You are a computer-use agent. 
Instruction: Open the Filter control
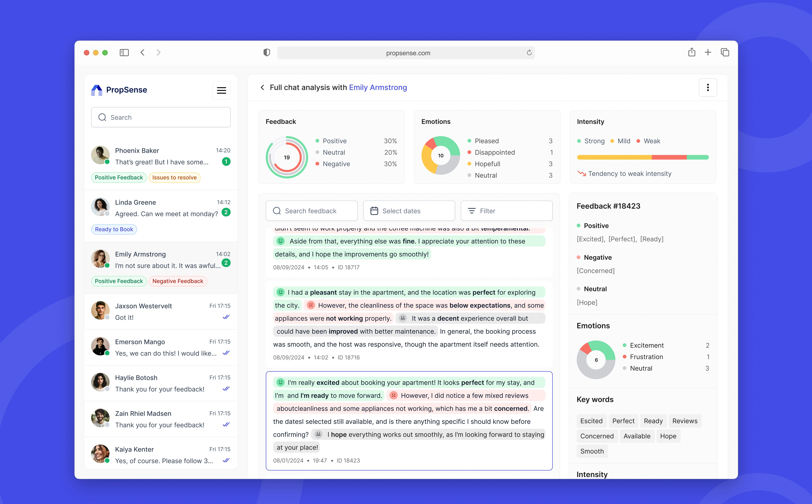click(506, 211)
